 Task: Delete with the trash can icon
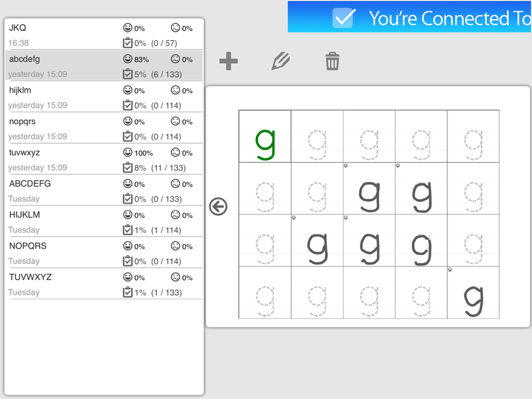(x=332, y=61)
